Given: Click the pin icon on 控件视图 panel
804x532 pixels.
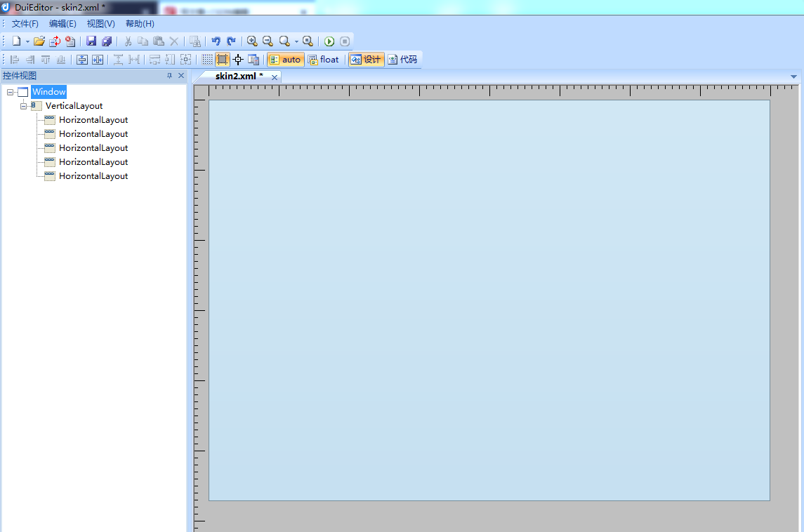Looking at the screenshot, I should (171, 75).
